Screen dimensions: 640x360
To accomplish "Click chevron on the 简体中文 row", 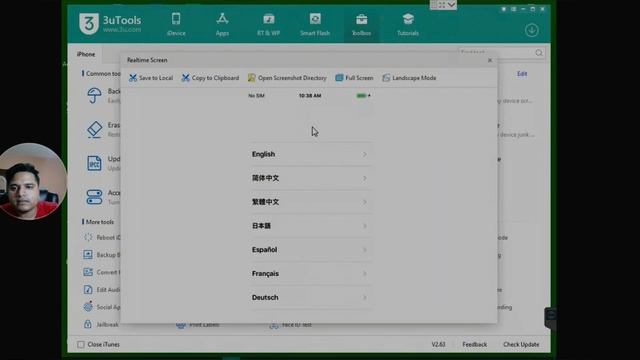I will coord(364,178).
